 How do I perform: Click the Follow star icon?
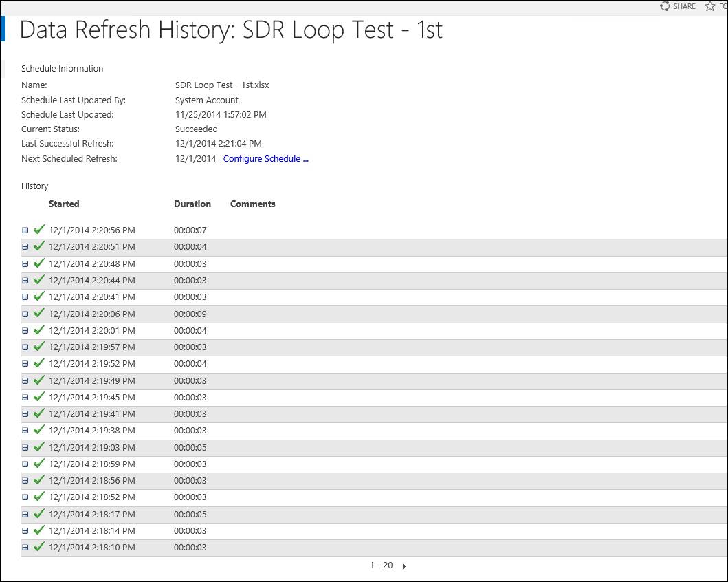(x=710, y=6)
